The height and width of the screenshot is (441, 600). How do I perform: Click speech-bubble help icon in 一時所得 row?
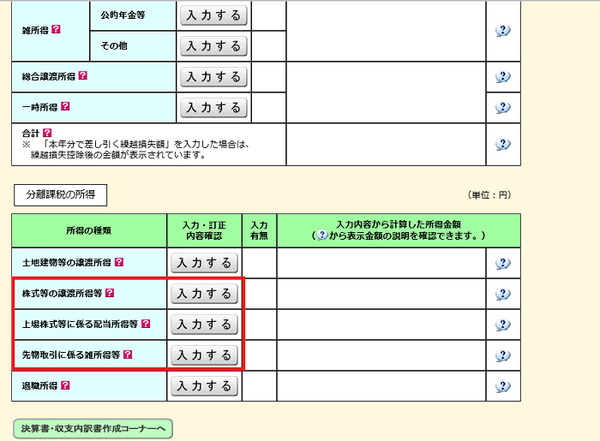[503, 107]
